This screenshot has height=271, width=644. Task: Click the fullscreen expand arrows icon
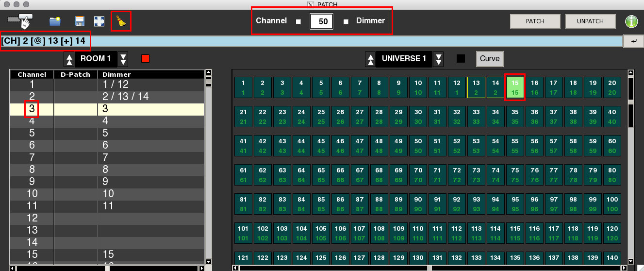[99, 21]
